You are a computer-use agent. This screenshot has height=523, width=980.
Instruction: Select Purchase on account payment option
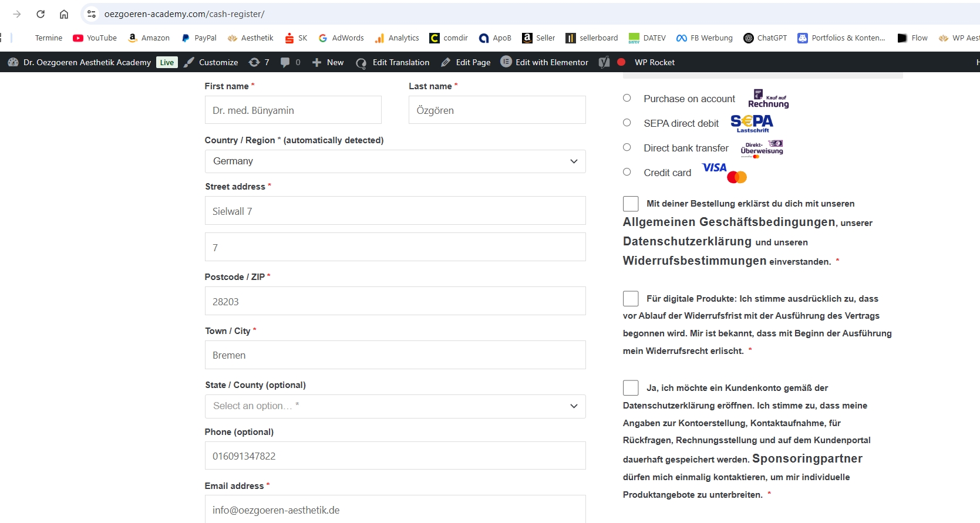[627, 98]
